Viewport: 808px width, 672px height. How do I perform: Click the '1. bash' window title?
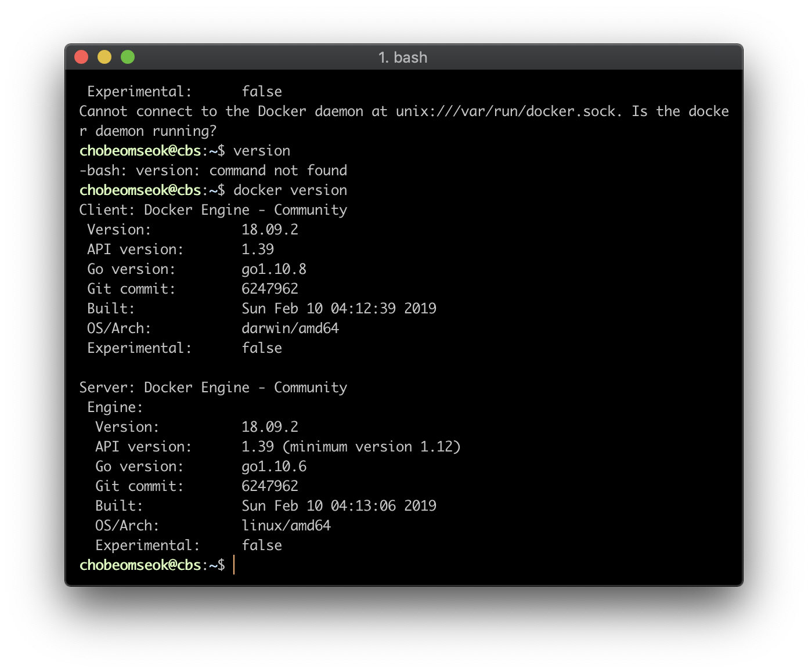[x=403, y=57]
